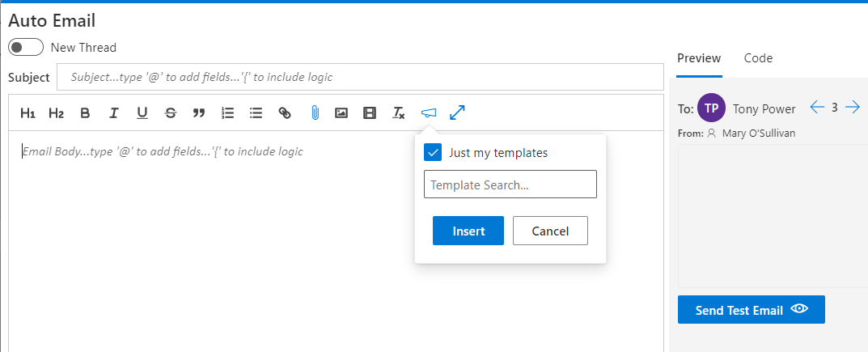
Task: Toggle the New Thread switch
Action: point(25,48)
